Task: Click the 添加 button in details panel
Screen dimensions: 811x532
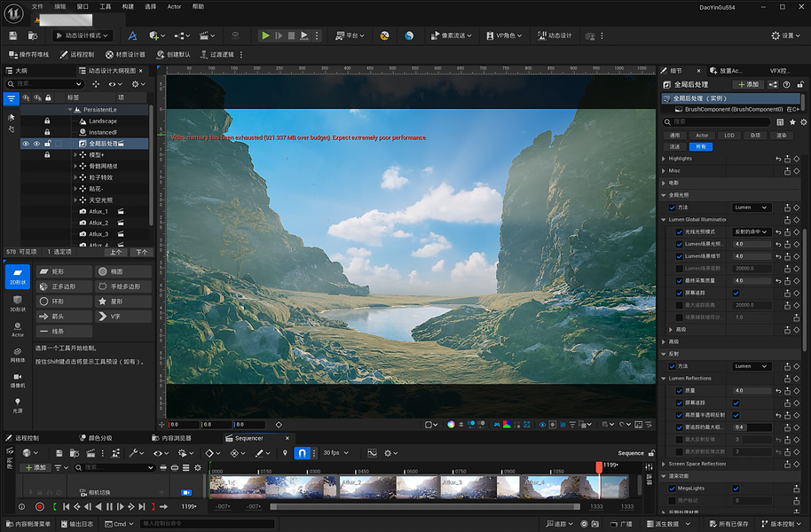Action: click(748, 84)
